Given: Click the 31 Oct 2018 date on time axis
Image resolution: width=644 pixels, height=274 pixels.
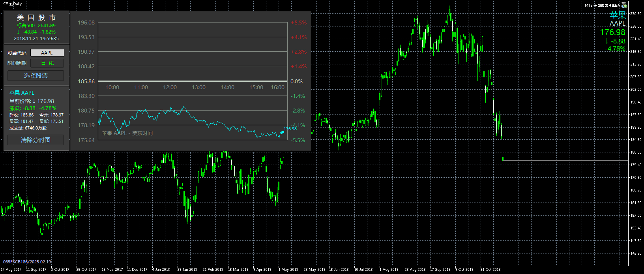Looking at the screenshot, I should [490, 270].
